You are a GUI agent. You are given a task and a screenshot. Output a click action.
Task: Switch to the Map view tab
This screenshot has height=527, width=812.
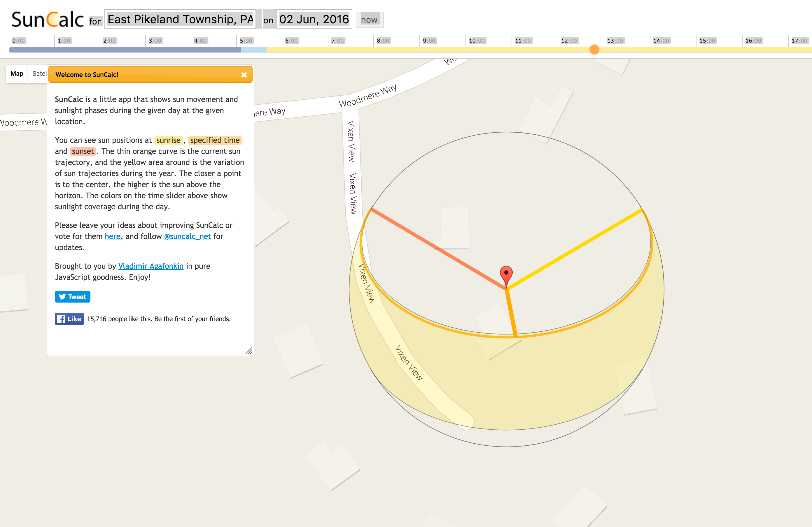[17, 74]
